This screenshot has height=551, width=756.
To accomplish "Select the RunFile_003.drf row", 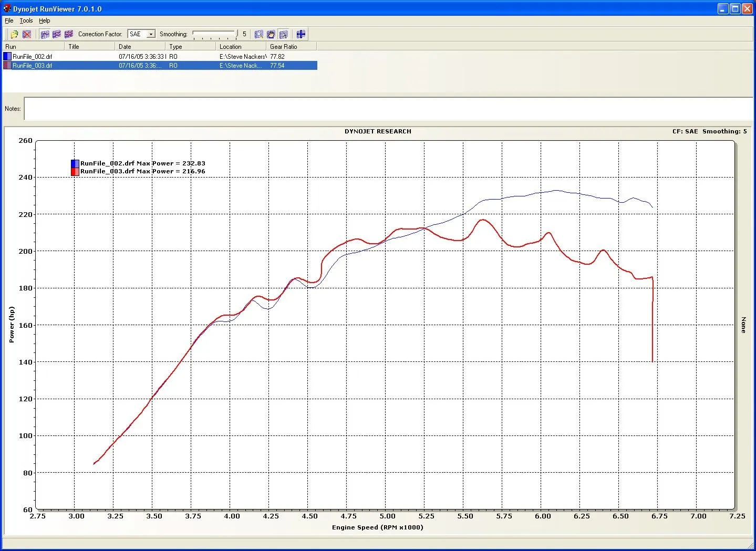I will (33, 66).
